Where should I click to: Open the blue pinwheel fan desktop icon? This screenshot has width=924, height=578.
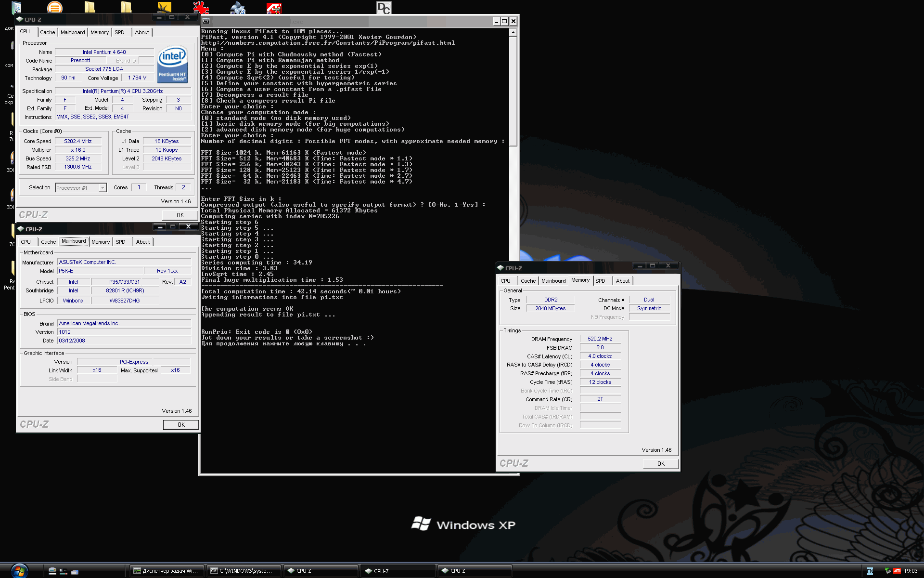click(x=238, y=7)
